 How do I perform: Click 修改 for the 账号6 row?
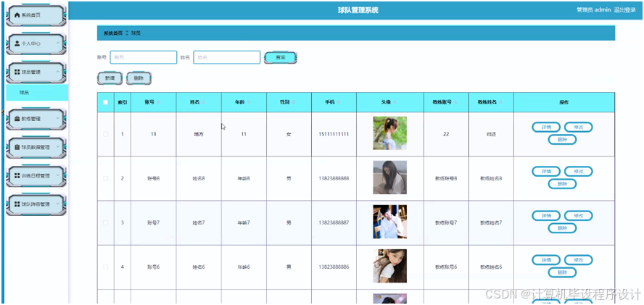click(x=578, y=260)
